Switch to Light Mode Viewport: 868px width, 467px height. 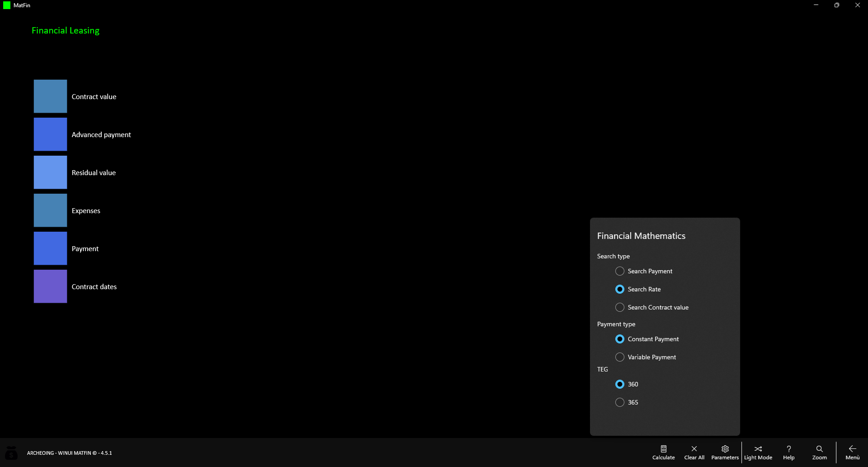(758, 453)
